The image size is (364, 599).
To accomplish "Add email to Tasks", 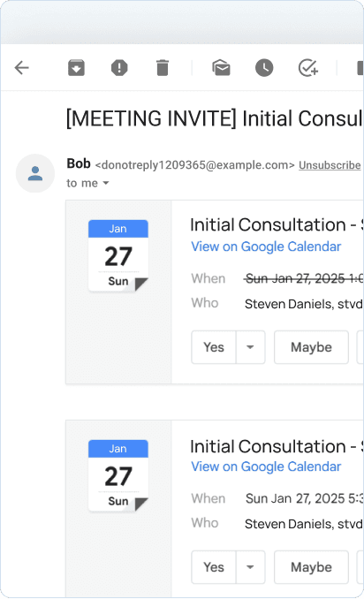I will (307, 68).
